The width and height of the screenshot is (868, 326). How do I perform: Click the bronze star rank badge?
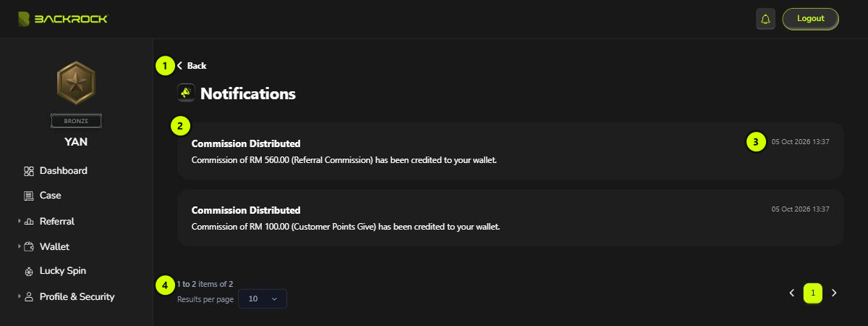coord(76,83)
